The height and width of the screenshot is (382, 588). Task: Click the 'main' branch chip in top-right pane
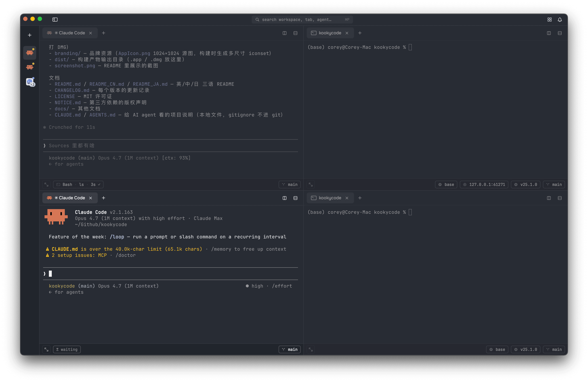[x=554, y=185]
